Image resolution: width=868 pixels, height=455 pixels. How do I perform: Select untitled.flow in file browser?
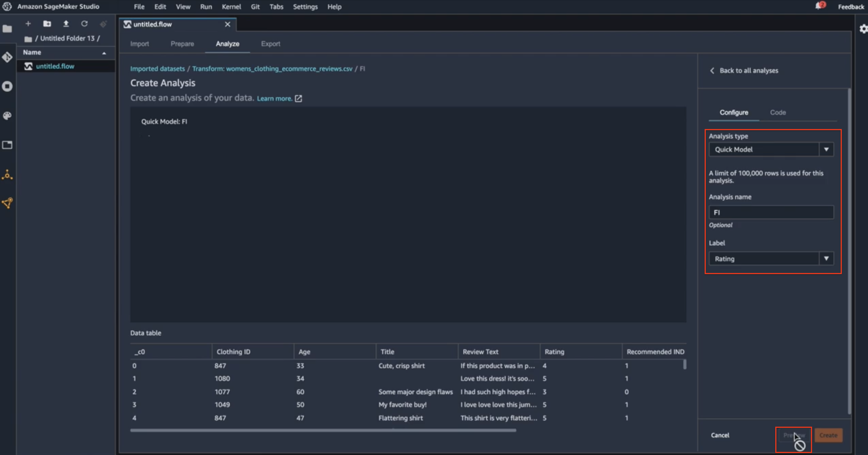tap(66, 66)
